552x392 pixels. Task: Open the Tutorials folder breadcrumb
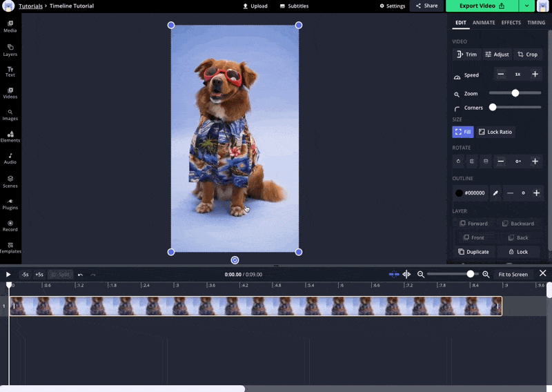click(32, 6)
